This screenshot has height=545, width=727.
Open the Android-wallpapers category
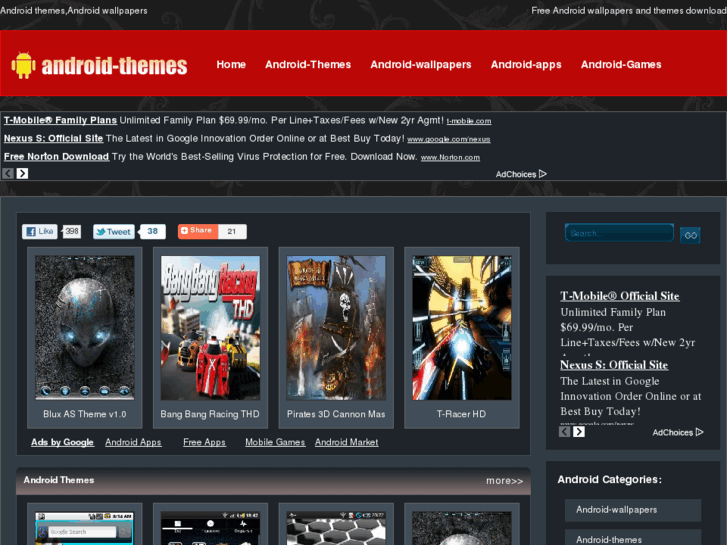click(633, 510)
